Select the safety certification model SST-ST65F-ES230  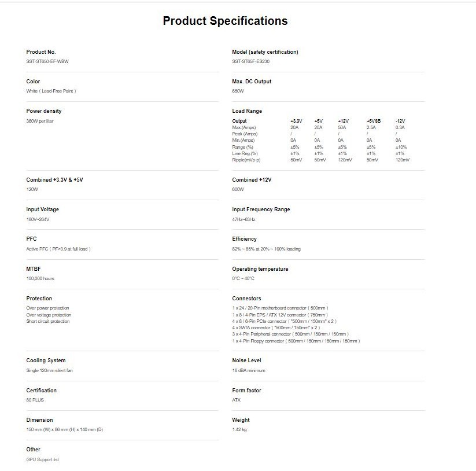(250, 61)
